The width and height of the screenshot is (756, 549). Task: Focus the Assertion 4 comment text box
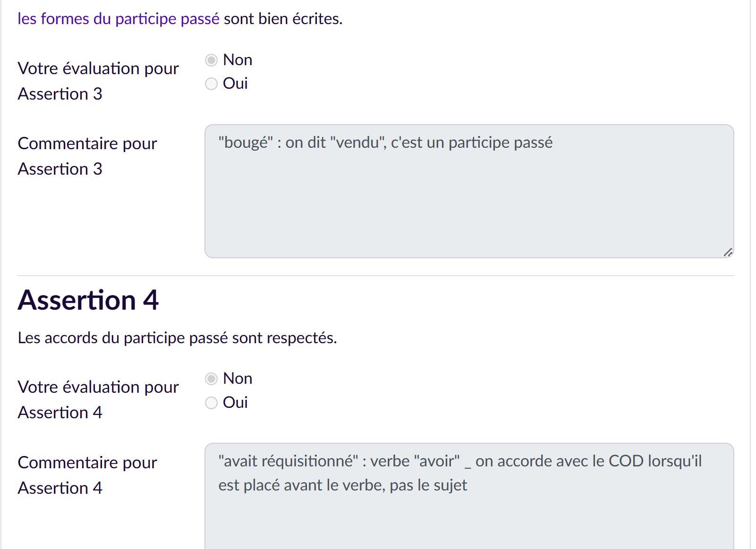468,515
